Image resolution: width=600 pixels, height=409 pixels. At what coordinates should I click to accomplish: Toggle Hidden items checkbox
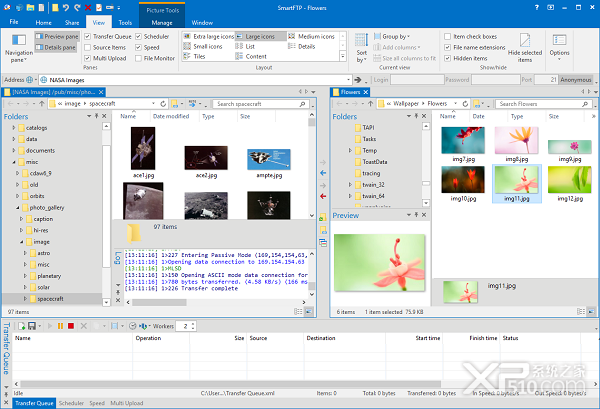tap(447, 58)
